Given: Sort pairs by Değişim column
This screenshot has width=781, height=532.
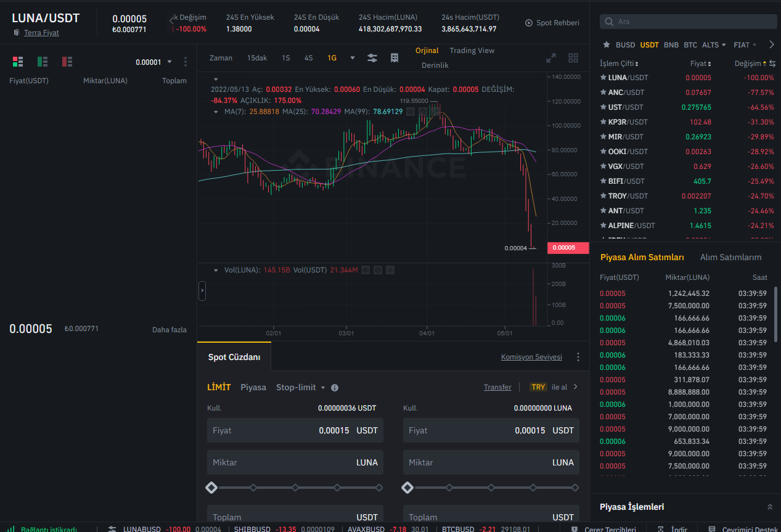Looking at the screenshot, I should [750, 63].
